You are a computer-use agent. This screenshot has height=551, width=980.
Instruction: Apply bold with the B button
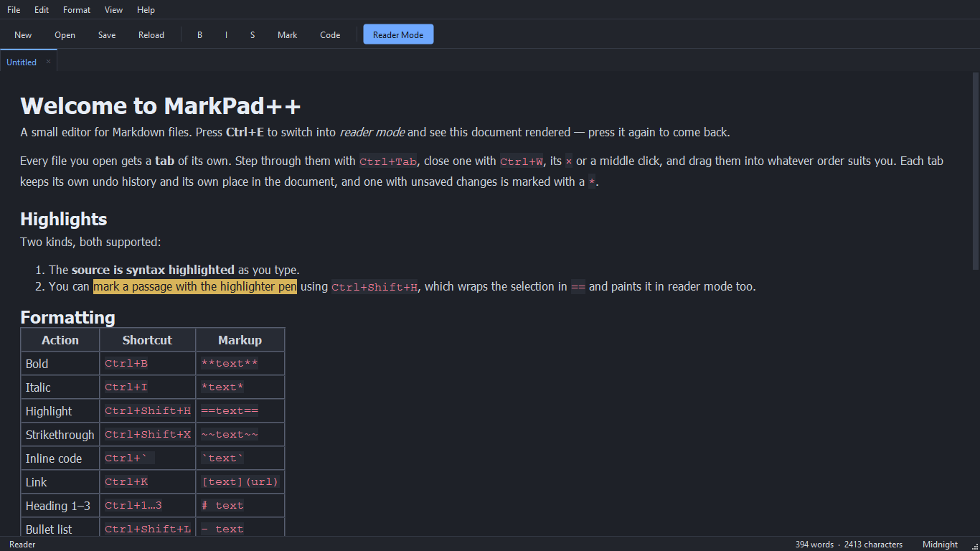point(199,34)
